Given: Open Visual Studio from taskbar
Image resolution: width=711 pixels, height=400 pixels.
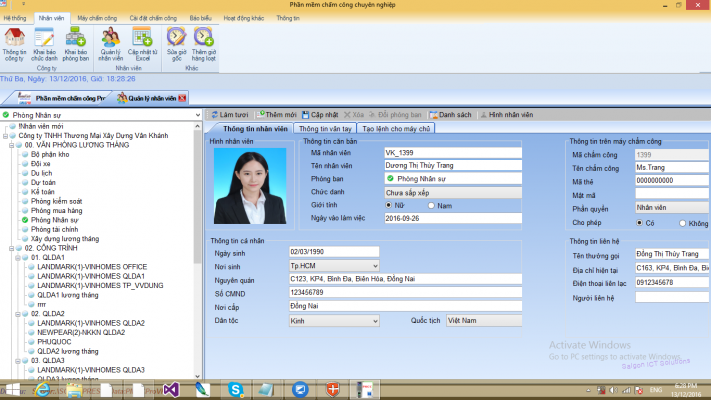Looking at the screenshot, I should [x=171, y=390].
